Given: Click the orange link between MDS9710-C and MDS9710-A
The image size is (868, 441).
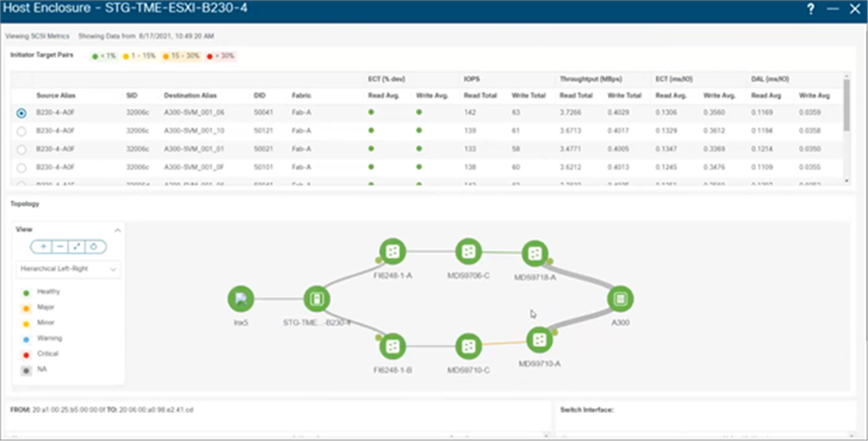Looking at the screenshot, I should 504,344.
